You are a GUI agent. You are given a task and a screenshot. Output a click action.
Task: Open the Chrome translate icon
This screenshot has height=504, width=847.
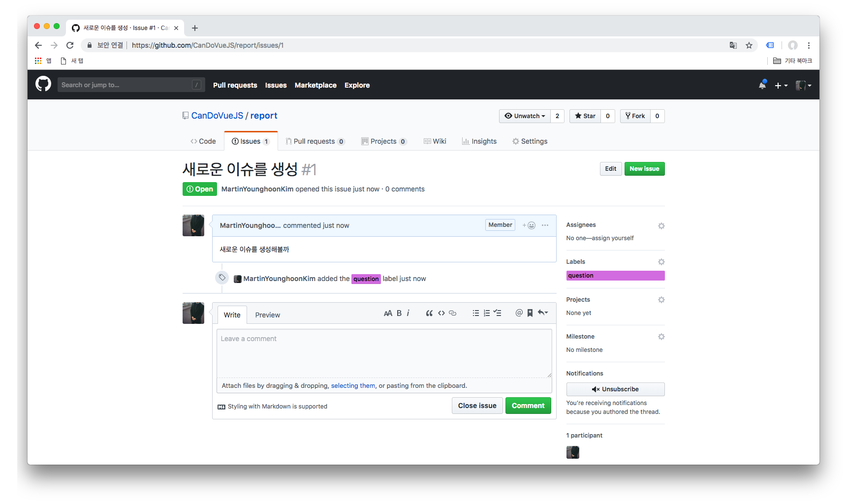(733, 45)
